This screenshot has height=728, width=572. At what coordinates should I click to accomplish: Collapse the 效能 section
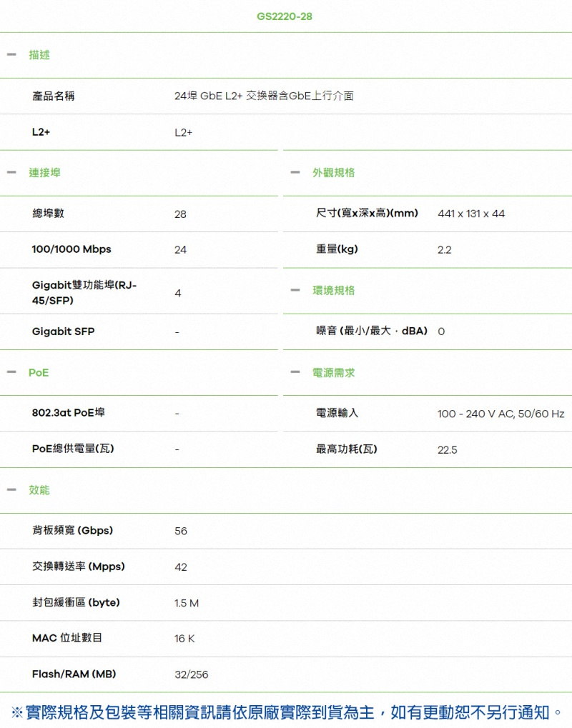click(x=11, y=490)
